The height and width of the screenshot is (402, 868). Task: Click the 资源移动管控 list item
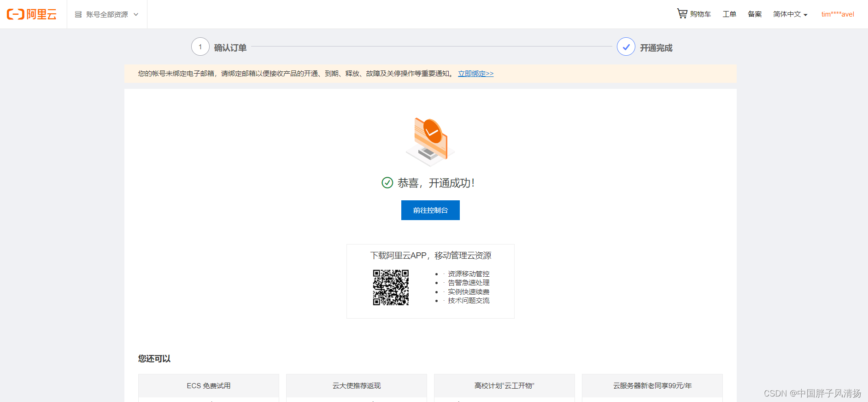(469, 274)
